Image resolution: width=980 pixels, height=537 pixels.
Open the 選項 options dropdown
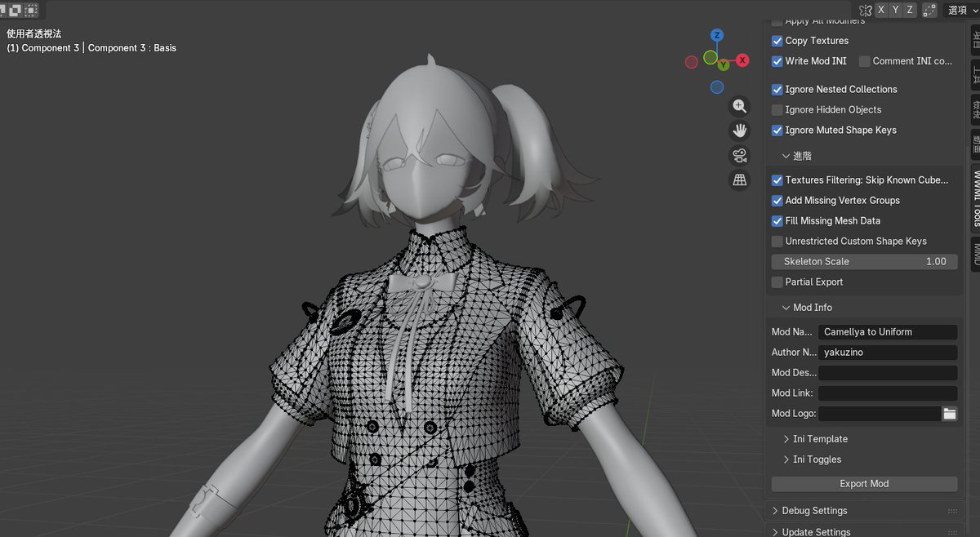(x=962, y=10)
